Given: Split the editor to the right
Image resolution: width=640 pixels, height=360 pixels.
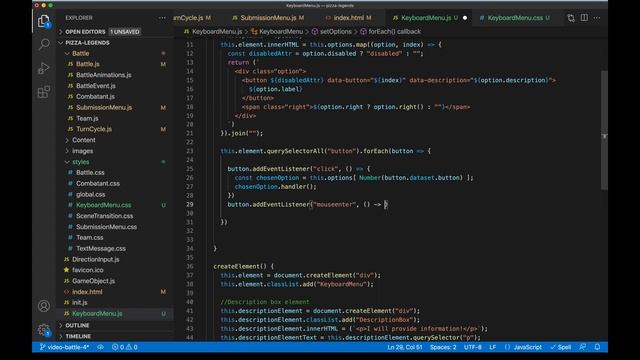Looking at the screenshot, I should (584, 18).
